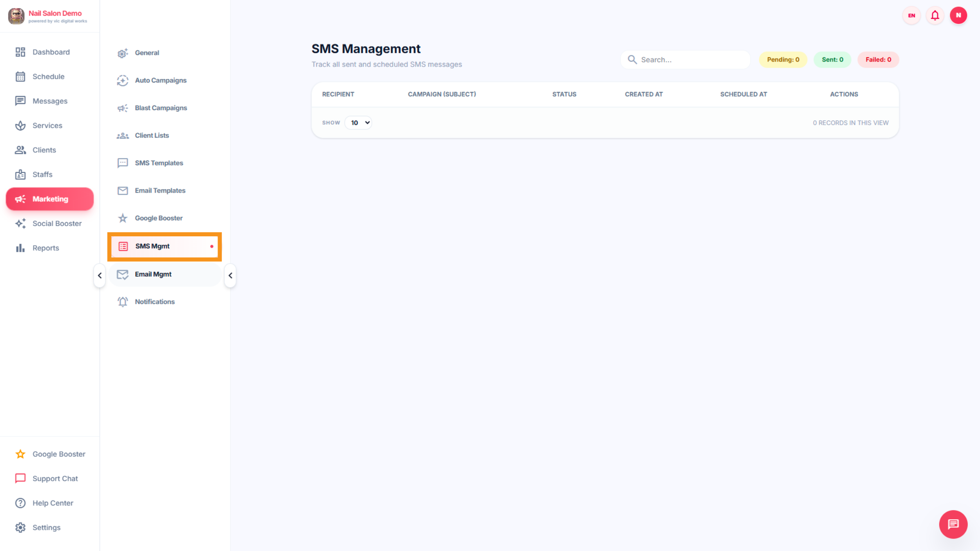980x551 pixels.
Task: Click the Reports bar chart icon
Action: 20,248
